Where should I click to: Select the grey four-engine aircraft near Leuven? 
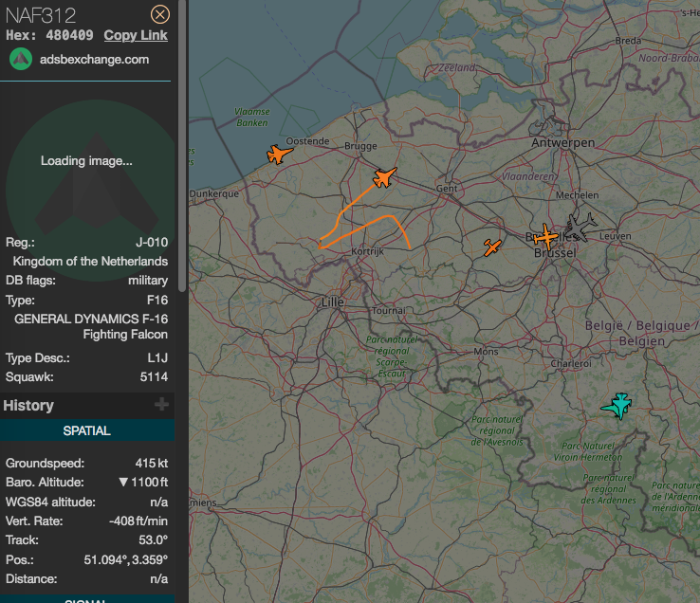pyautogui.click(x=580, y=228)
